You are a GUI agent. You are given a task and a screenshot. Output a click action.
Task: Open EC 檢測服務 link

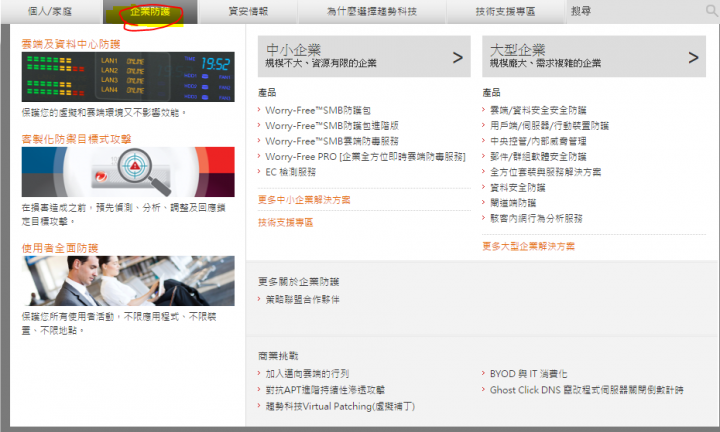(291, 172)
